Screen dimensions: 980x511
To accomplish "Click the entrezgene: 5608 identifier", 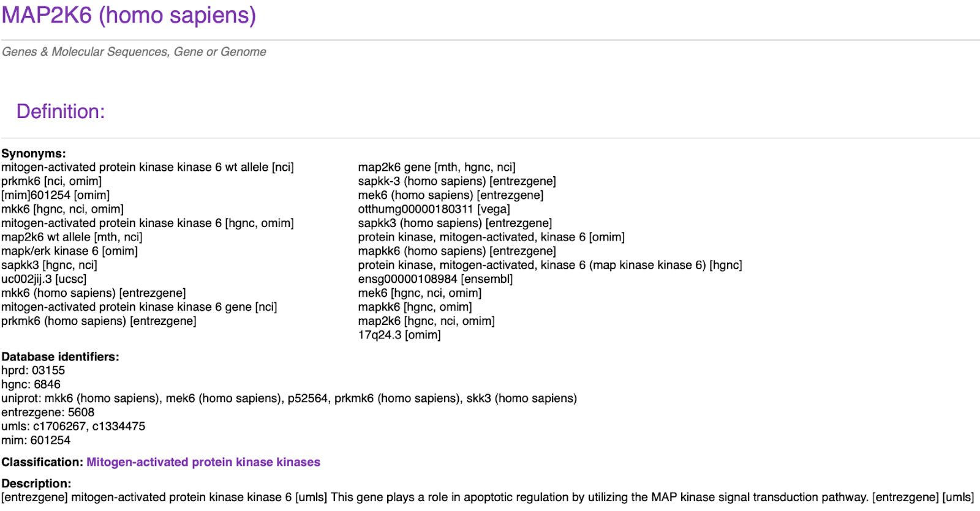I will (48, 412).
